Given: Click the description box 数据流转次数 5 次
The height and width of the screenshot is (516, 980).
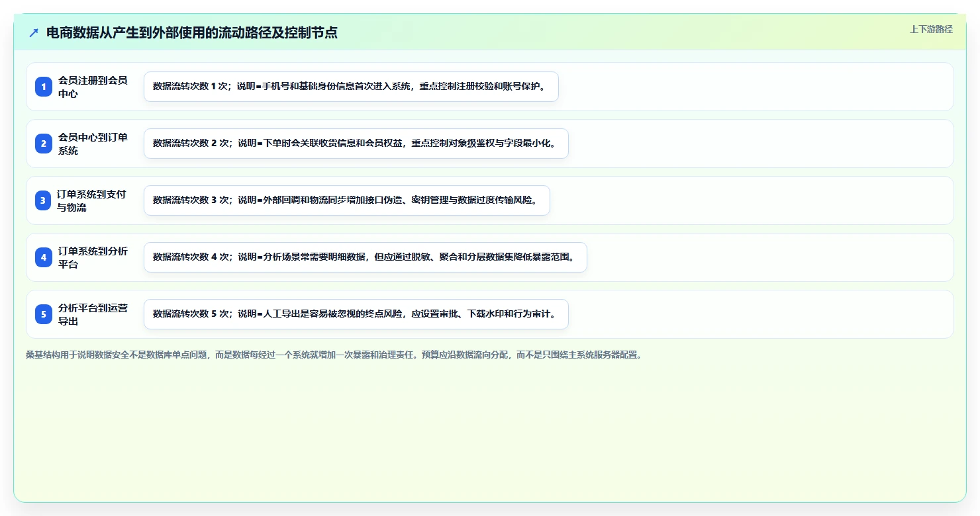Looking at the screenshot, I should [x=356, y=314].
